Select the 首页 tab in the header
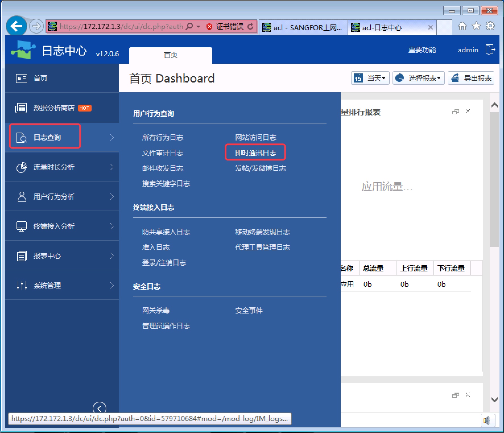This screenshot has width=504, height=433. (x=171, y=55)
